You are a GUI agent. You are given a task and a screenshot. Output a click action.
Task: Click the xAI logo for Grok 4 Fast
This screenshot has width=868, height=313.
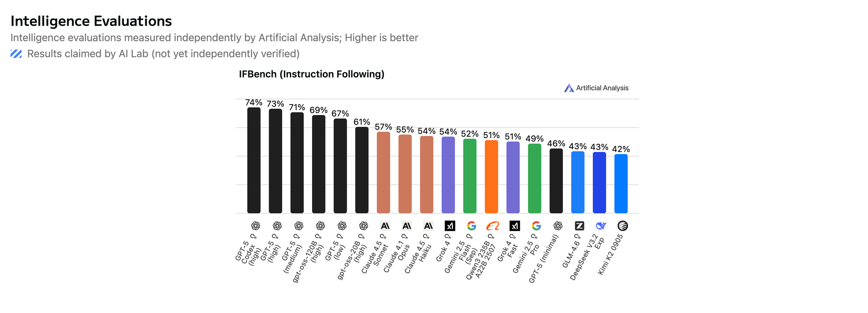click(514, 226)
